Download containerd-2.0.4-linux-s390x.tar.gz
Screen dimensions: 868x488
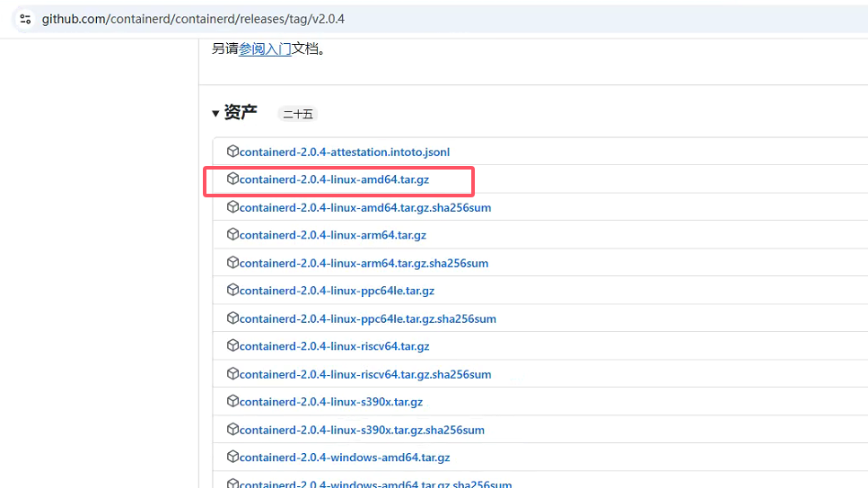pos(331,402)
